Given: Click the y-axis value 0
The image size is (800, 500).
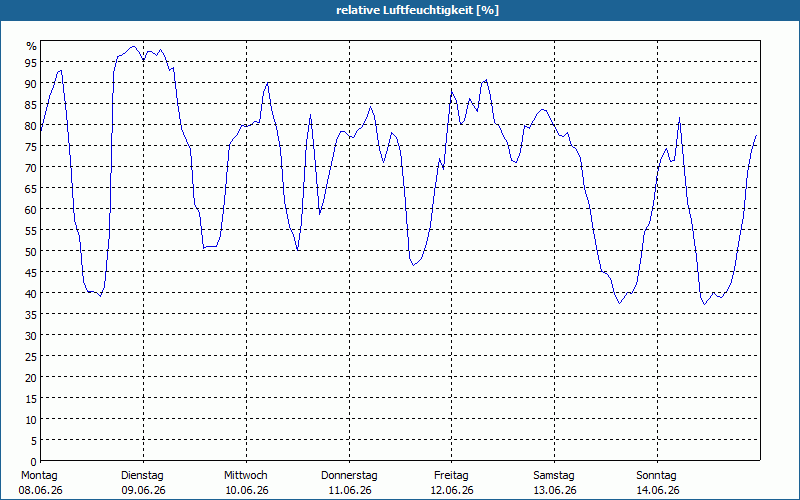Looking at the screenshot, I should (34, 462).
